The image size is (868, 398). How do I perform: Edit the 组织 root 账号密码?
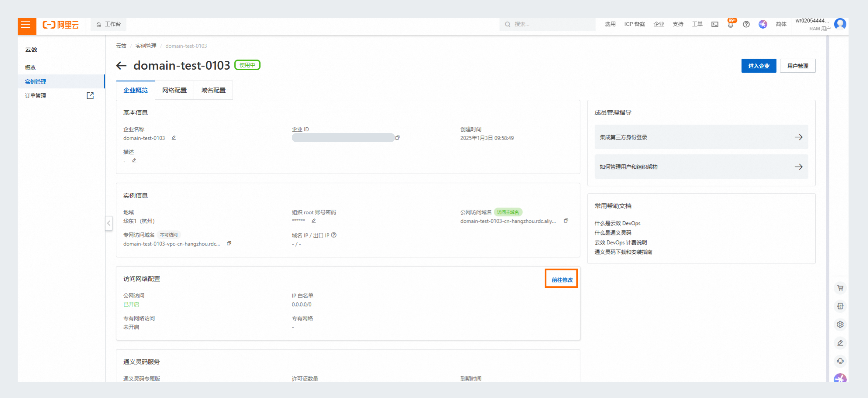pyautogui.click(x=313, y=221)
